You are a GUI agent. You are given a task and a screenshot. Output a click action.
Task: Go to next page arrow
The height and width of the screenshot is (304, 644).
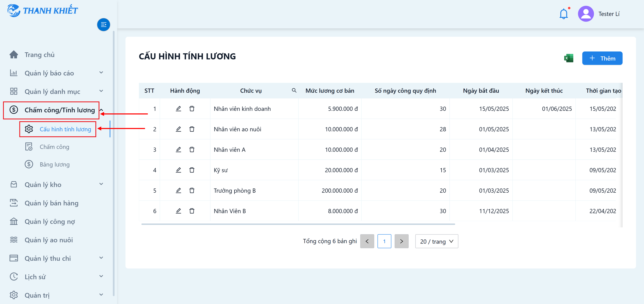(x=401, y=241)
